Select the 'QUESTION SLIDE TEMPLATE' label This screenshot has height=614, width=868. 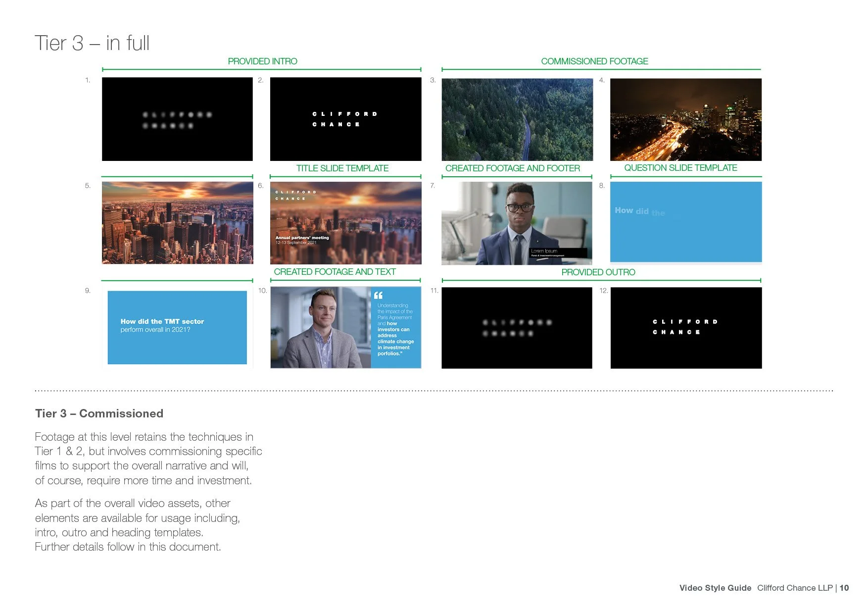[x=680, y=168]
